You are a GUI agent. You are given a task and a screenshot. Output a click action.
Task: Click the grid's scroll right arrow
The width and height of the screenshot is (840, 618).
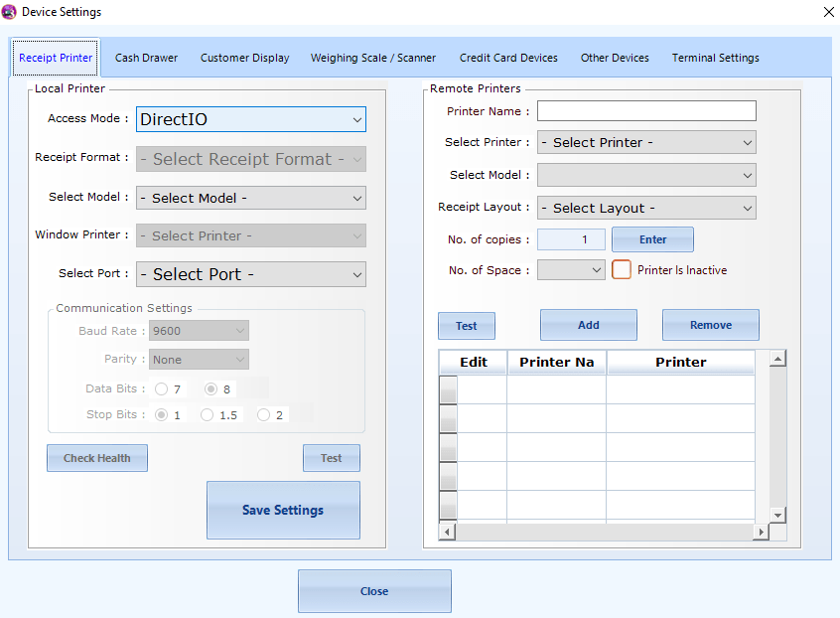761,533
